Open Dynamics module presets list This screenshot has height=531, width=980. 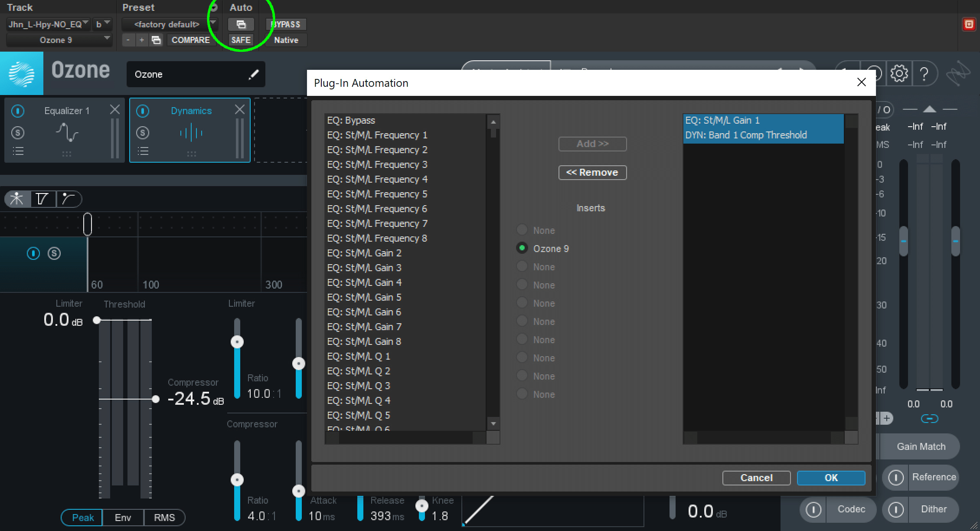(143, 151)
